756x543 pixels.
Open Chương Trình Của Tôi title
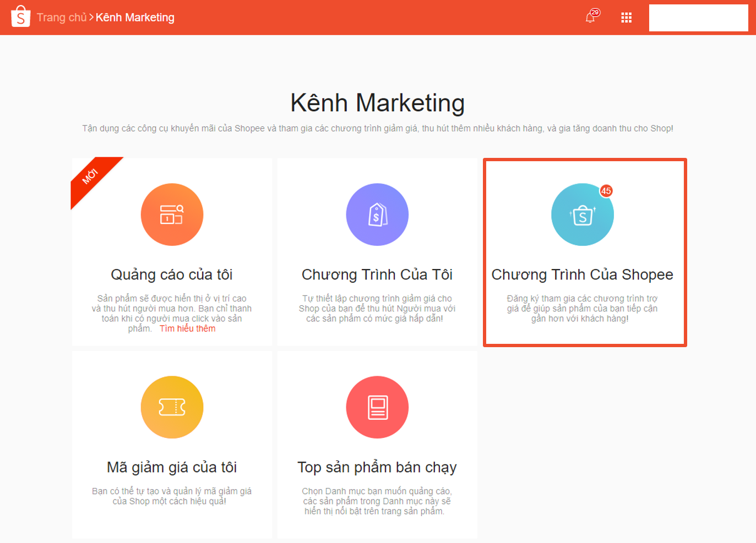(x=377, y=274)
